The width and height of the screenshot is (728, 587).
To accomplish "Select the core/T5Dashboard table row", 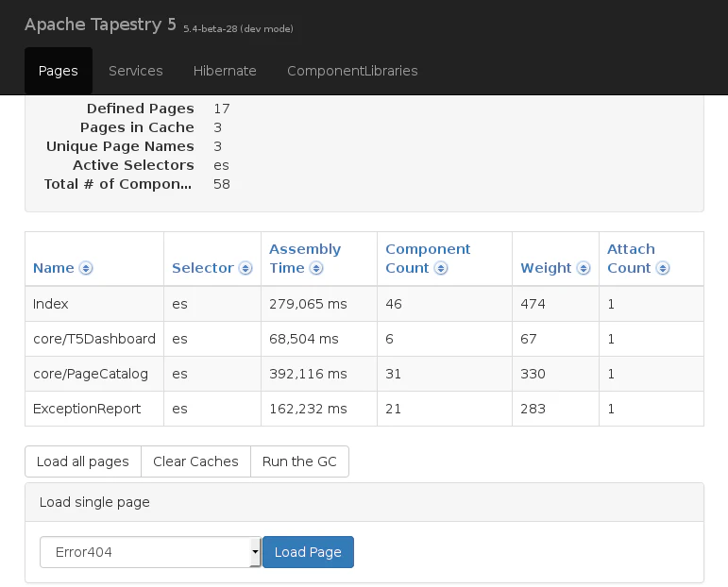I will click(x=94, y=339).
